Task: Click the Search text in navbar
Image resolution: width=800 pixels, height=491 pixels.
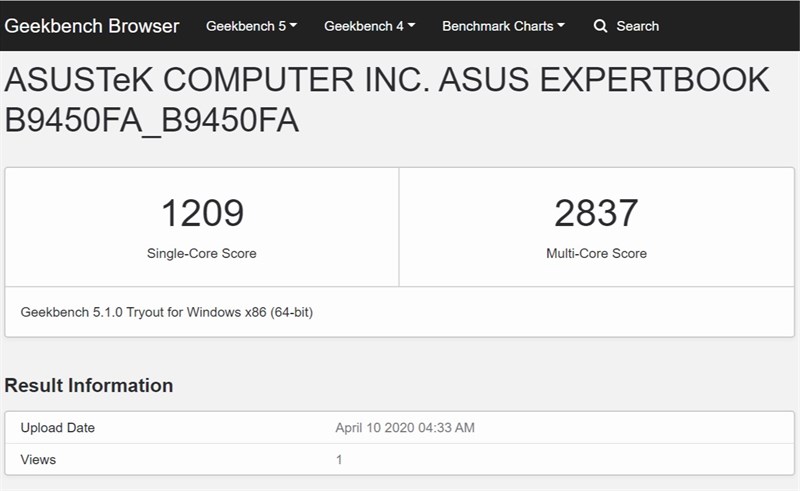Action: pyautogui.click(x=637, y=26)
